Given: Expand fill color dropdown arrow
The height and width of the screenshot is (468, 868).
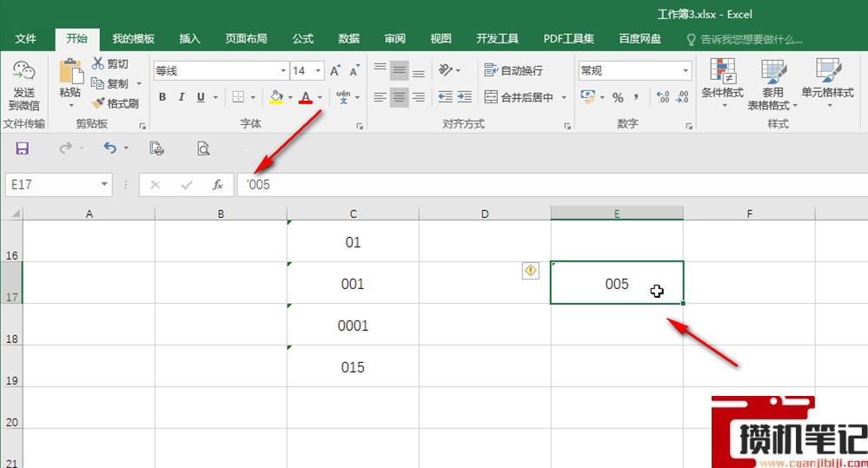Looking at the screenshot, I should (290, 97).
